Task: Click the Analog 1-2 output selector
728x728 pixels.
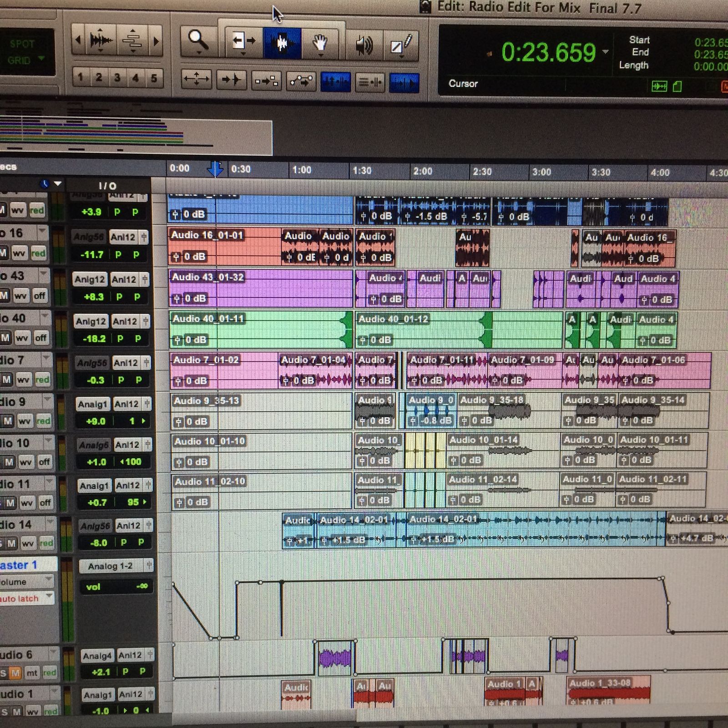Action: click(111, 566)
